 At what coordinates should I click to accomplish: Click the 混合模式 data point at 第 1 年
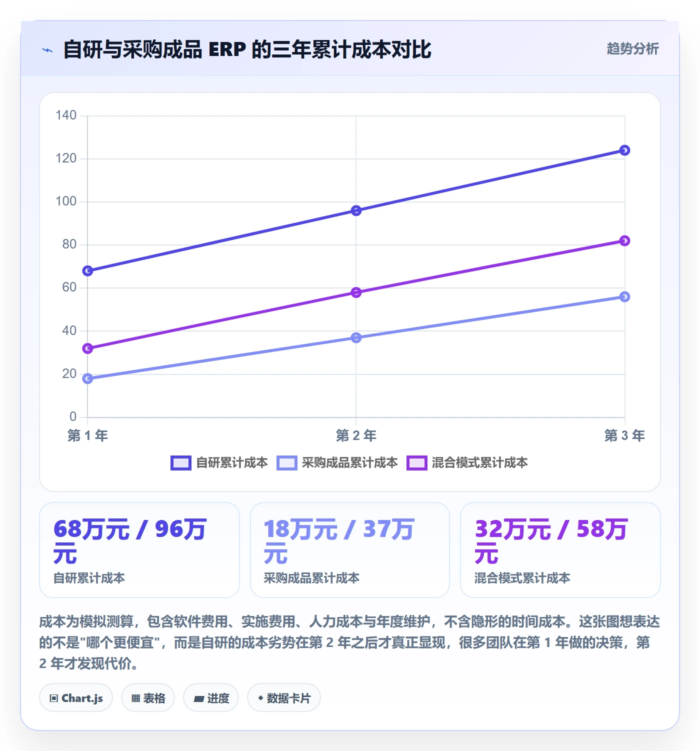point(87,348)
